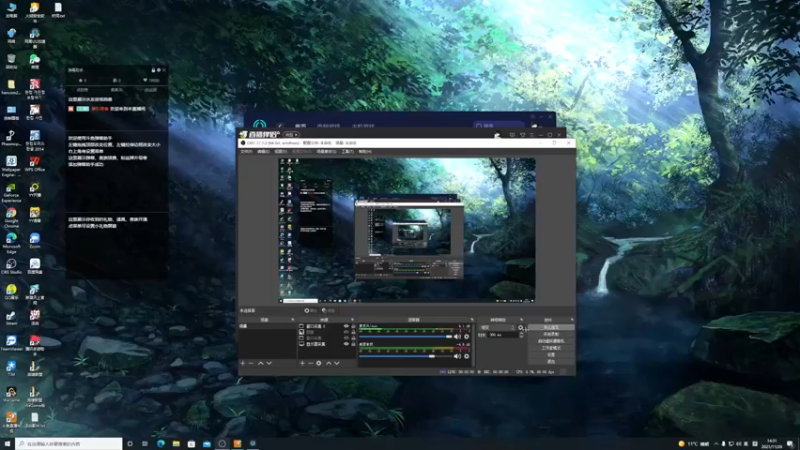This screenshot has height=450, width=800.
Task: Click the Windows taskbar search box
Action: (69, 444)
